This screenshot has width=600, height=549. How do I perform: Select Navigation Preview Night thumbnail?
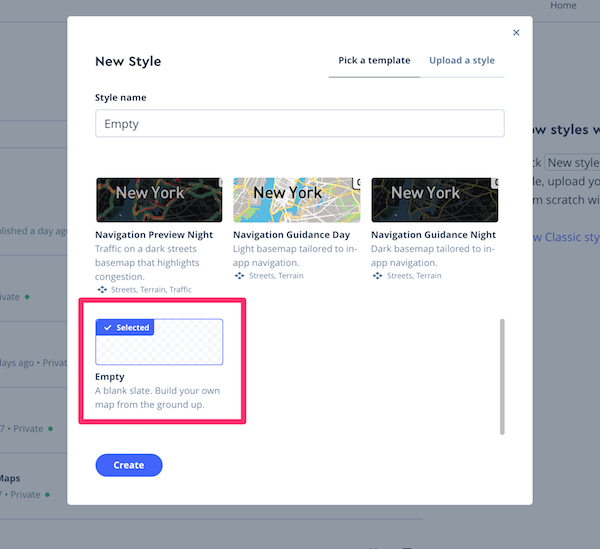coord(159,200)
